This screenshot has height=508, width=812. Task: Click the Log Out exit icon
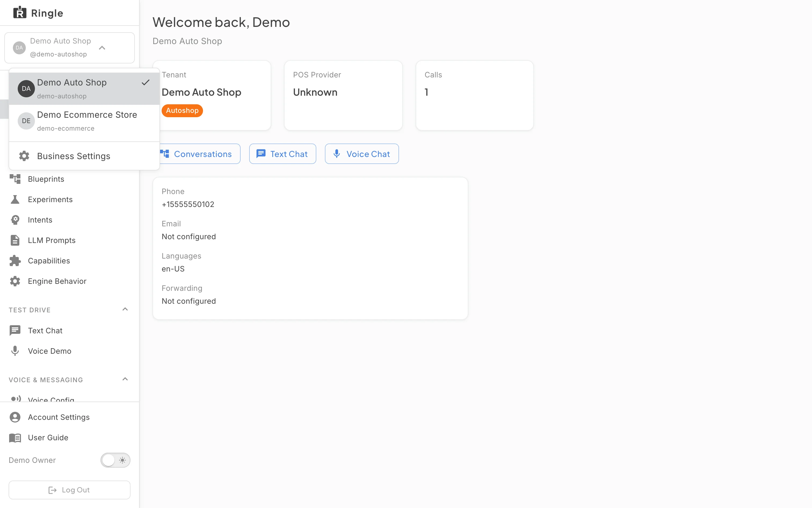[x=53, y=490]
